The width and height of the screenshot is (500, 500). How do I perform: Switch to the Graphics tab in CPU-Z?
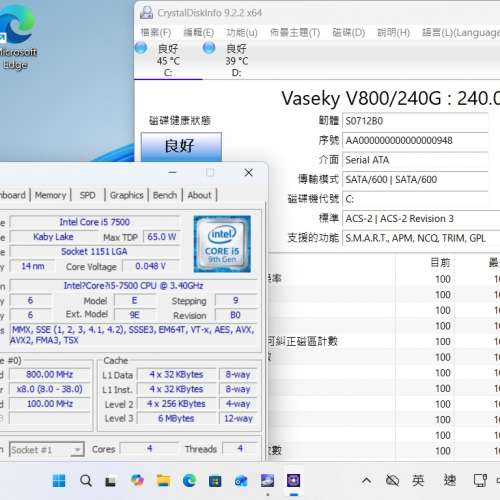(x=126, y=195)
